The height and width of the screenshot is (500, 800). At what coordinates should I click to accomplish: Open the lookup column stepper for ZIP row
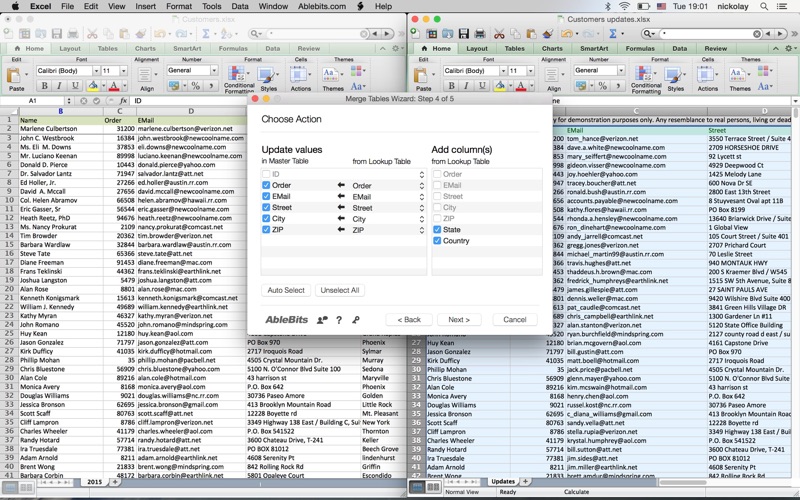tap(421, 231)
